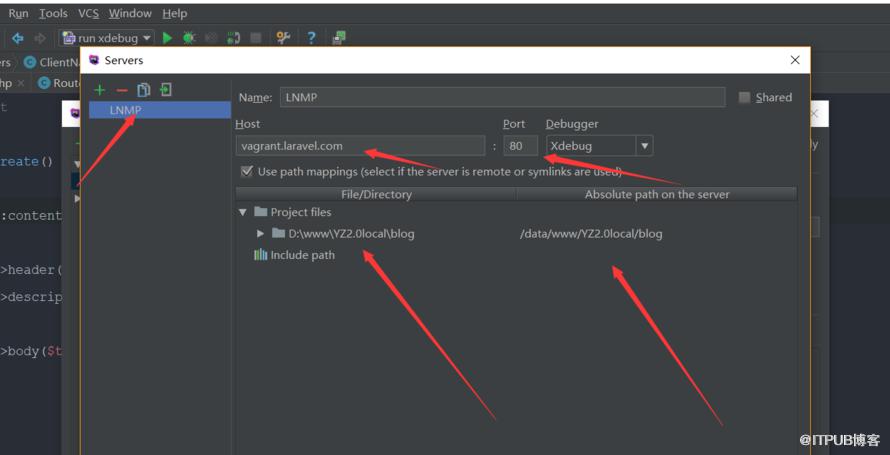Image resolution: width=890 pixels, height=455 pixels.
Task: Start debugging with the green bug icon
Action: coord(189,38)
